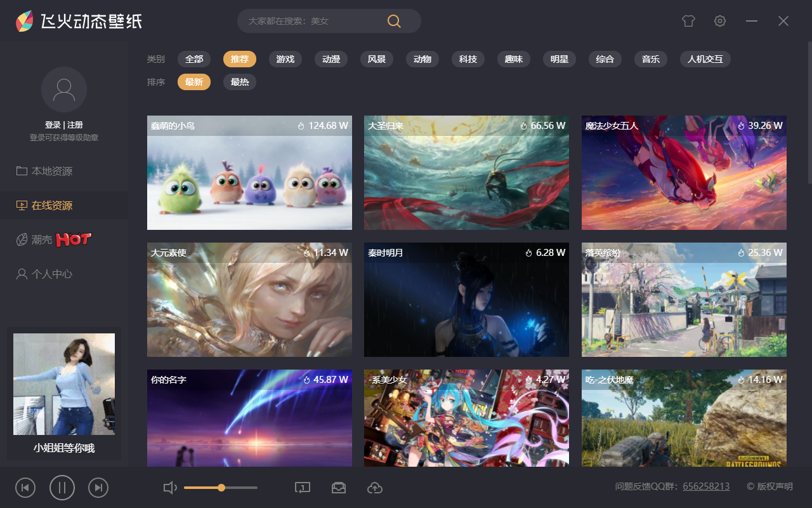
Task: Skip to next wallpaper
Action: [98, 488]
